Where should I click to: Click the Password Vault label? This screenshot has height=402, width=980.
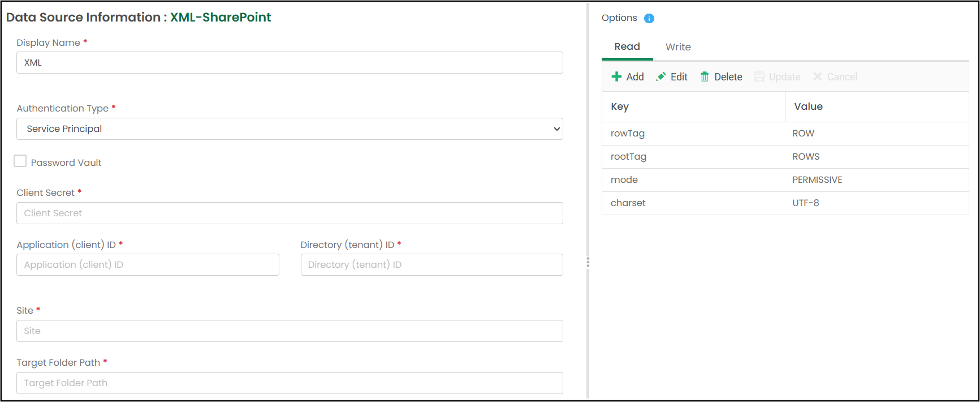(66, 162)
